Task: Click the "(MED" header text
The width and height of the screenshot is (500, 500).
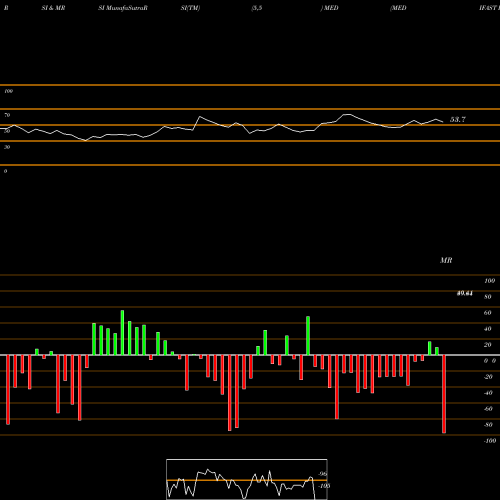Action: point(398,8)
